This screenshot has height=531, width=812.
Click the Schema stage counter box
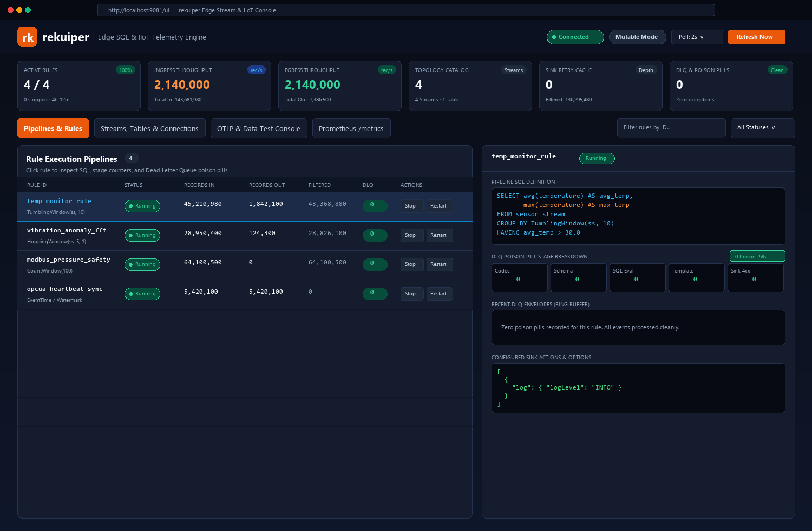click(578, 277)
